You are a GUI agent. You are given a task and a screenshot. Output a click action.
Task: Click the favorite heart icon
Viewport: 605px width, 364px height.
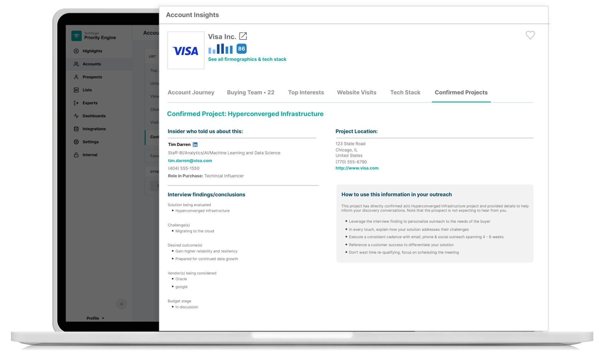tap(530, 35)
